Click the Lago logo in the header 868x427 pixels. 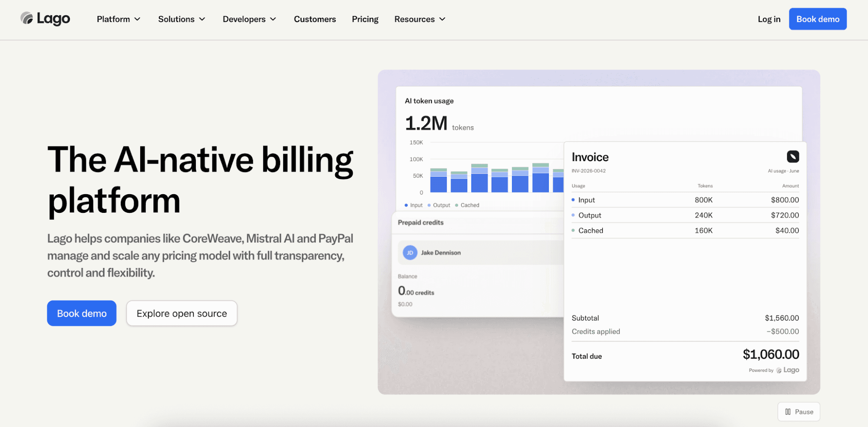45,19
